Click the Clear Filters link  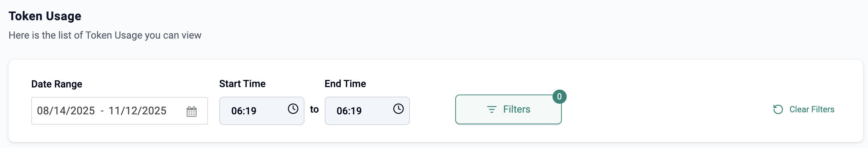pyautogui.click(x=812, y=109)
